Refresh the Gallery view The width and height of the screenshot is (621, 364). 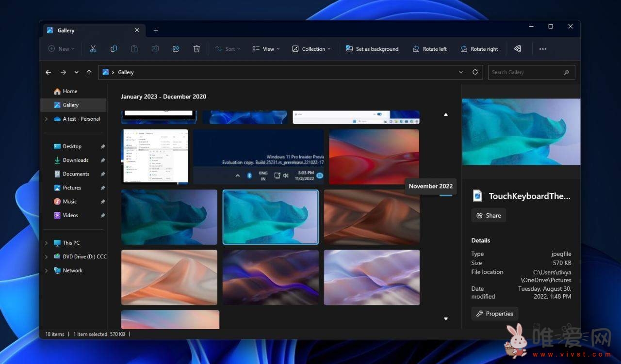click(x=475, y=72)
